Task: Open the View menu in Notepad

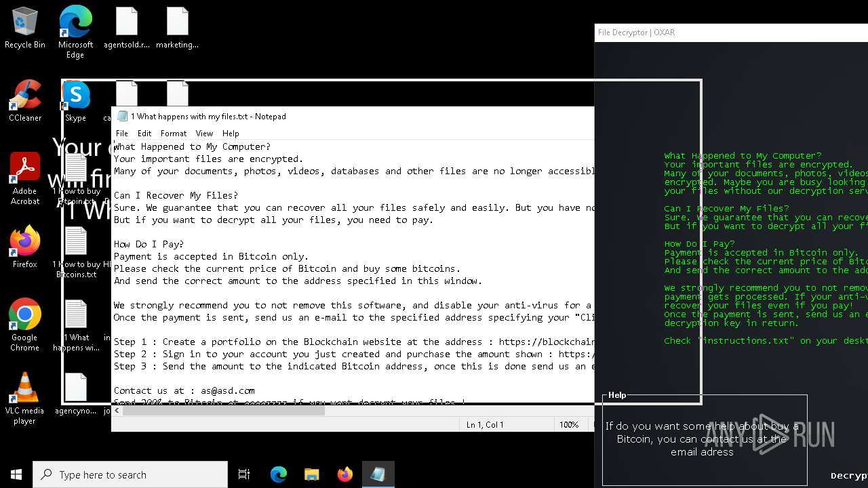Action: [x=204, y=134]
